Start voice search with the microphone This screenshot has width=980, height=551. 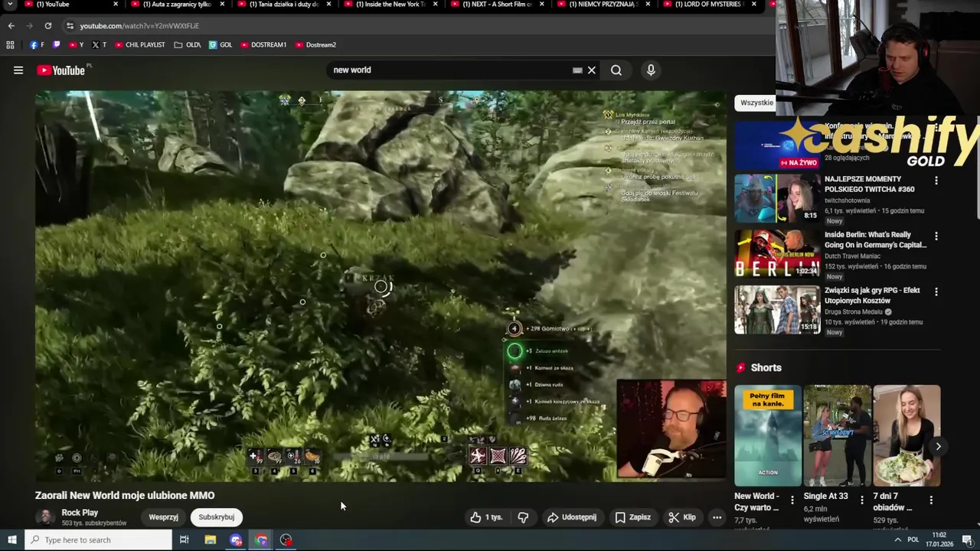pyautogui.click(x=651, y=70)
